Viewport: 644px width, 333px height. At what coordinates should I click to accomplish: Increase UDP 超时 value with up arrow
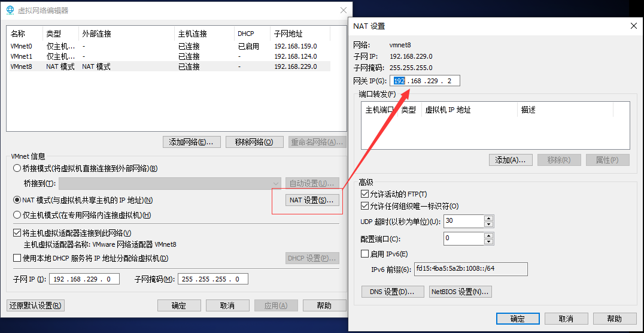tap(489, 218)
